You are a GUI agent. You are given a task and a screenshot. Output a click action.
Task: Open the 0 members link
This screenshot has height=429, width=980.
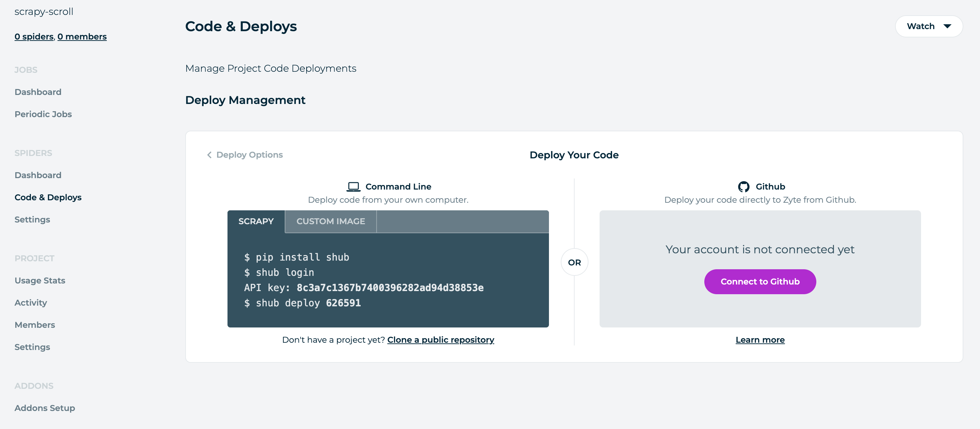pos(82,36)
